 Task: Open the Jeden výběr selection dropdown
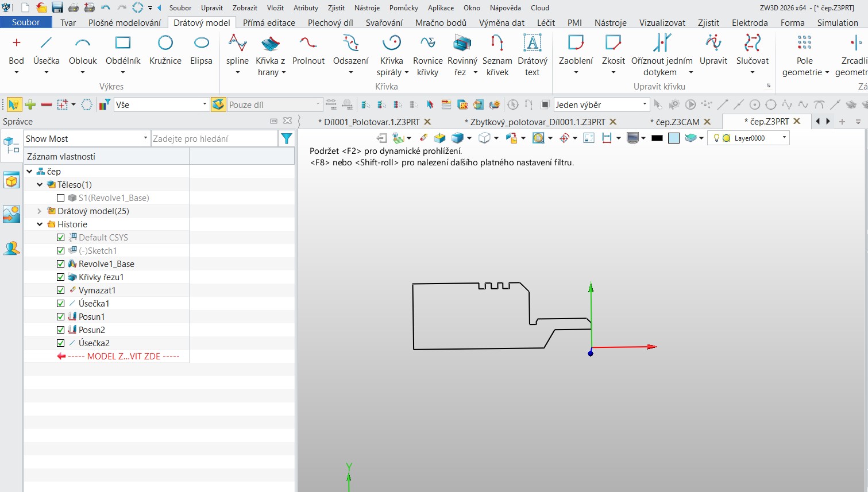tap(601, 104)
